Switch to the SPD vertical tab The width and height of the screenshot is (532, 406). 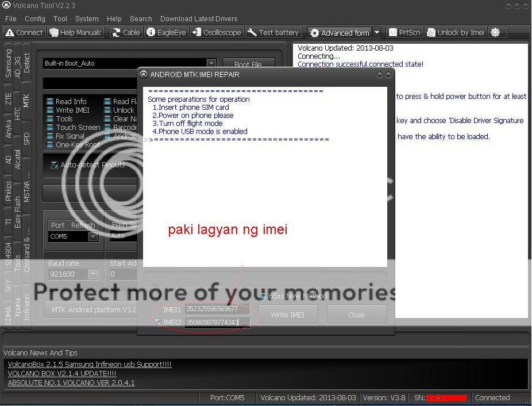26,139
